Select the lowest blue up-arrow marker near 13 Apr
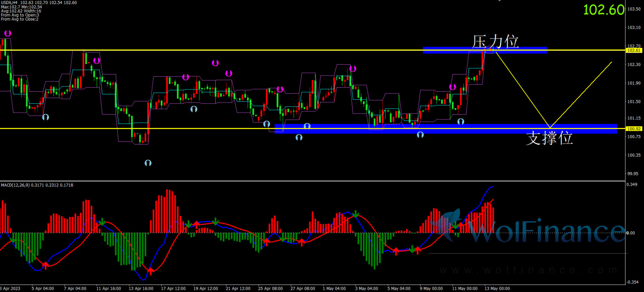 [148, 163]
